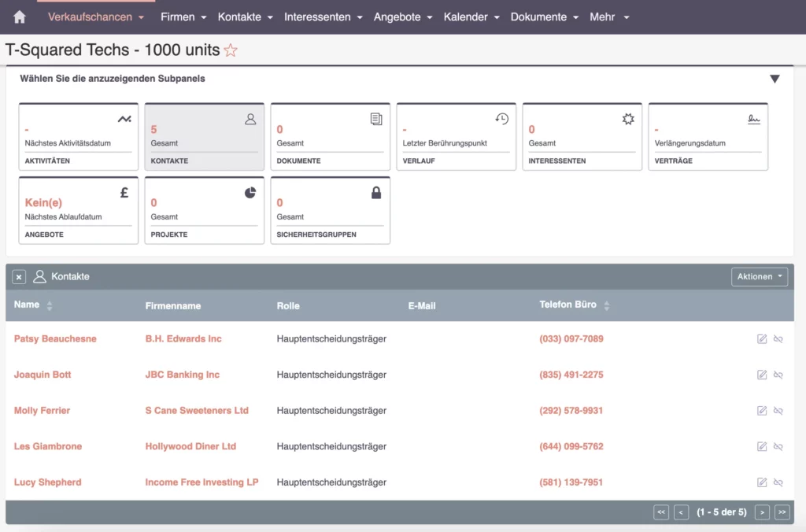Unlink contact Molly Ferrier
Image resolution: width=806 pixels, height=532 pixels.
[778, 411]
